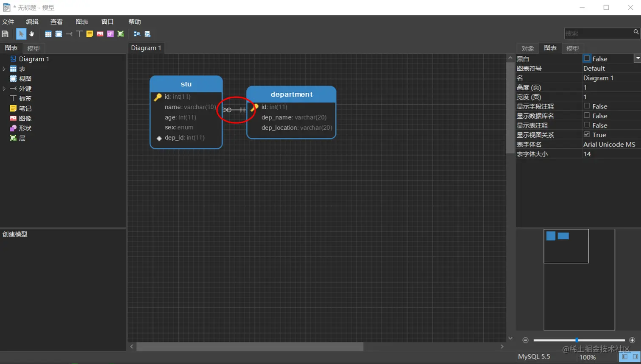Image resolution: width=641 pixels, height=364 pixels.
Task: Click the zoom slider handle
Action: tap(577, 340)
